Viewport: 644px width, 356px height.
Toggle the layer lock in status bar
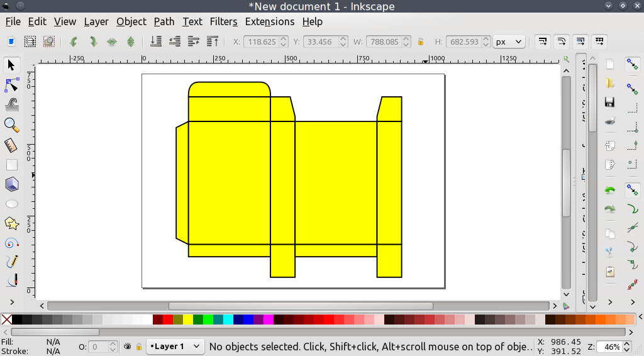(x=138, y=347)
